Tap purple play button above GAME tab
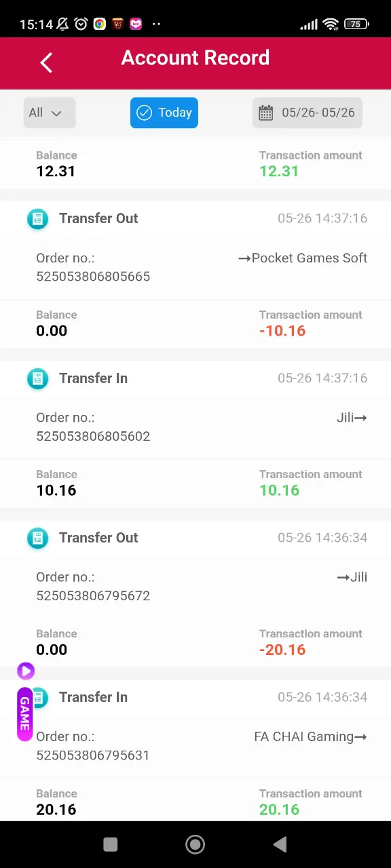Viewport: 391px width, 868px height. pos(26,671)
